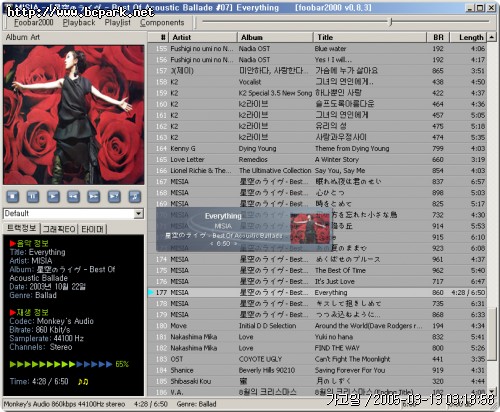Click 'Codec: Monkey's Audio' in the info panel
Image resolution: width=500 pixels, height=412 pixels.
tap(52, 321)
